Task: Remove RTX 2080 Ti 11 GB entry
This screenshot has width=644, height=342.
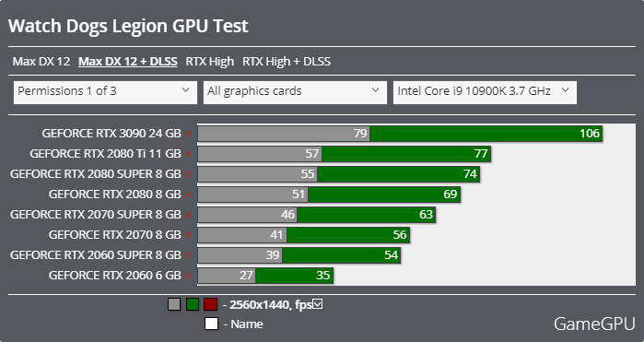Action: (188, 154)
